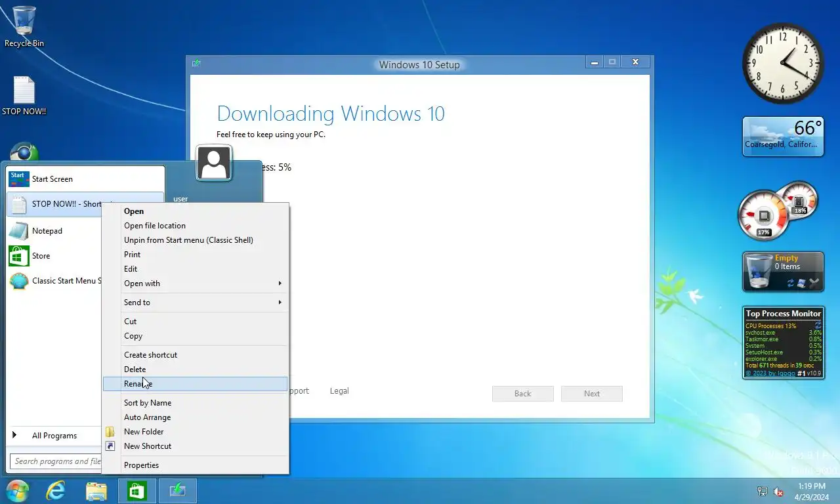This screenshot has height=504, width=840.
Task: Select STOP NOW!! - Shortcut start menu entry
Action: click(x=85, y=204)
